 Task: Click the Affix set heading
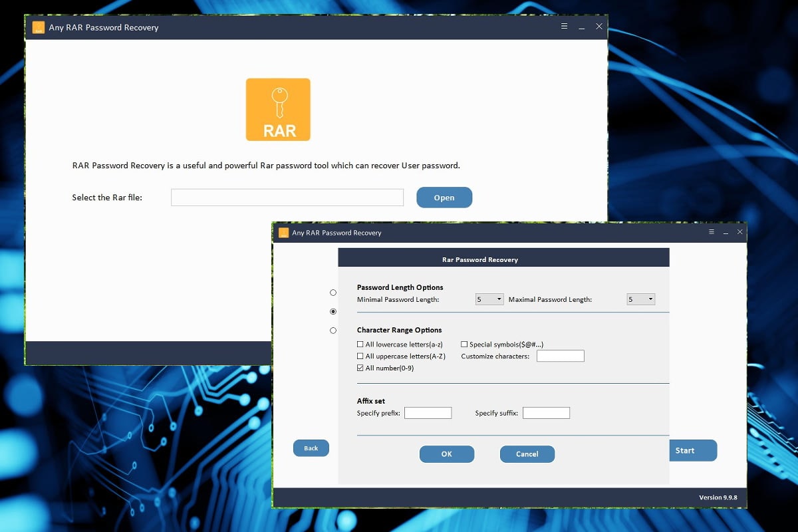(371, 401)
